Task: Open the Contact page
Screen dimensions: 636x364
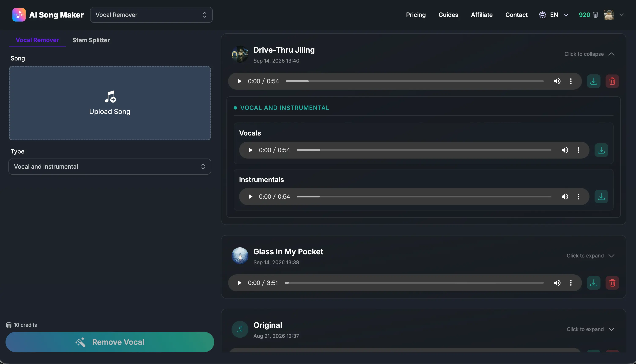Action: (x=517, y=15)
